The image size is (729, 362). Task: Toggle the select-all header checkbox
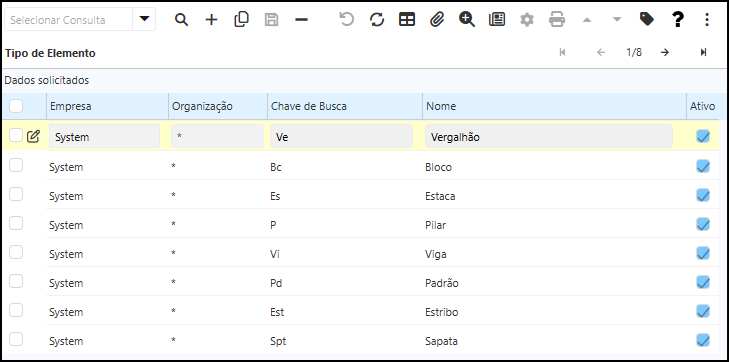tap(16, 106)
